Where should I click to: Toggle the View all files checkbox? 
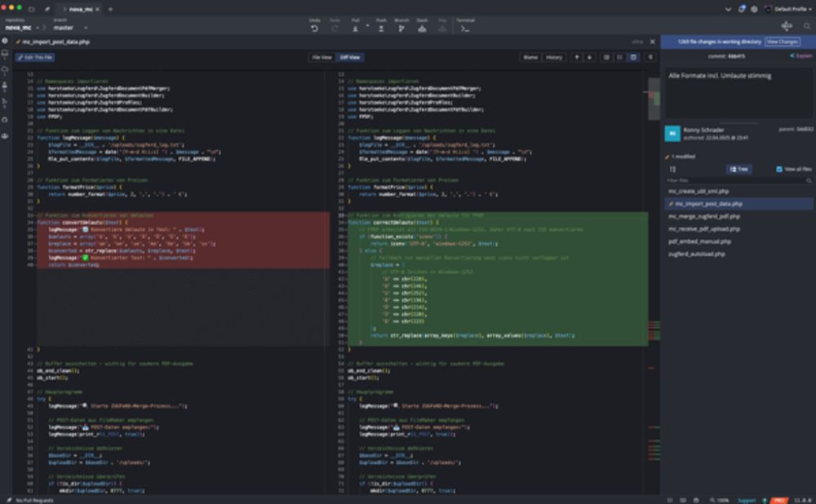(779, 169)
